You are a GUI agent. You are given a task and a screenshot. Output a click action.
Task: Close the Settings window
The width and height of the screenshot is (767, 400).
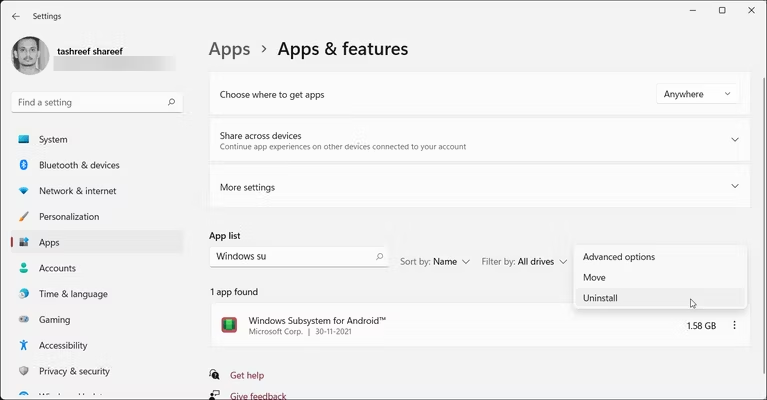[751, 10]
